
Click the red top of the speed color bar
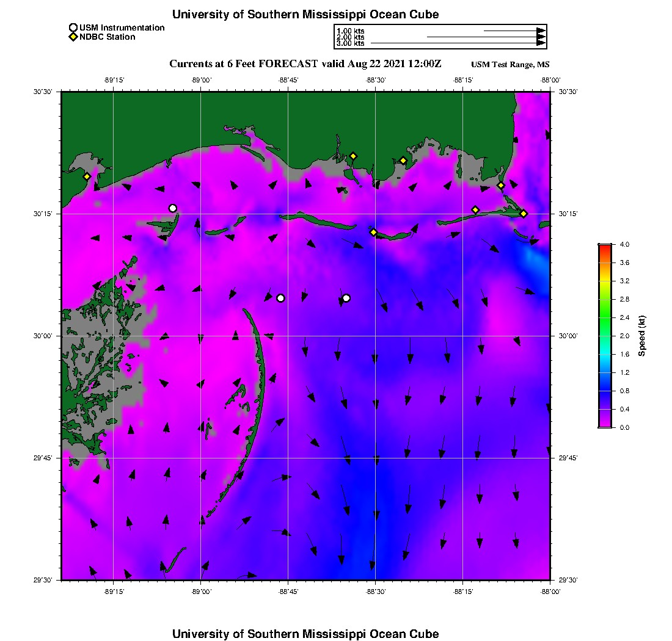tap(605, 247)
